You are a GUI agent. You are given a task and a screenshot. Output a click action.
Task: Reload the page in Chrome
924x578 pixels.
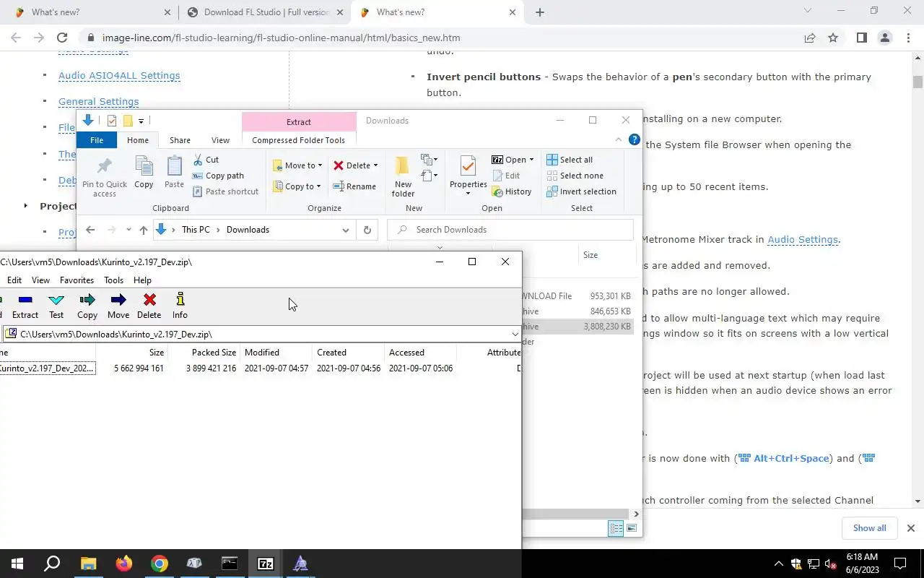coord(62,38)
